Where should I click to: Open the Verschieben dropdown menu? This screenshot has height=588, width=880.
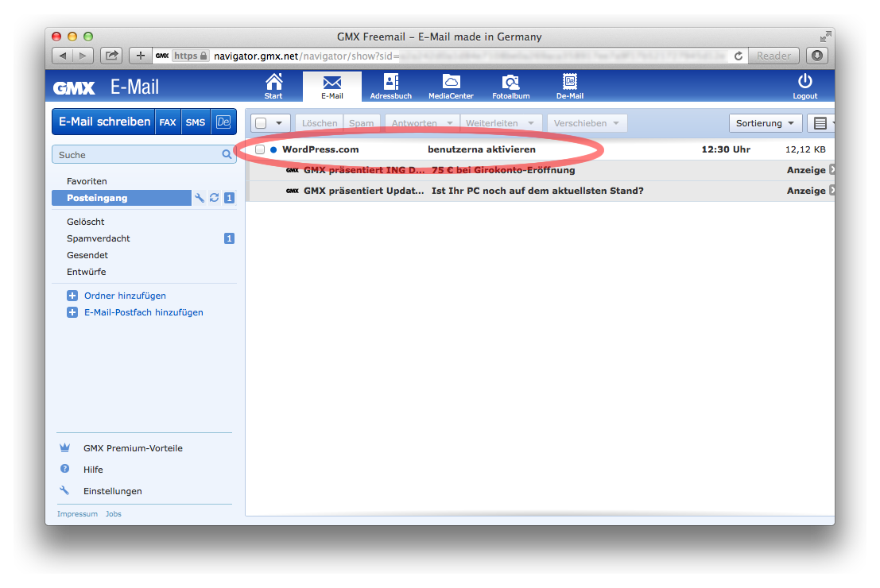click(x=587, y=123)
